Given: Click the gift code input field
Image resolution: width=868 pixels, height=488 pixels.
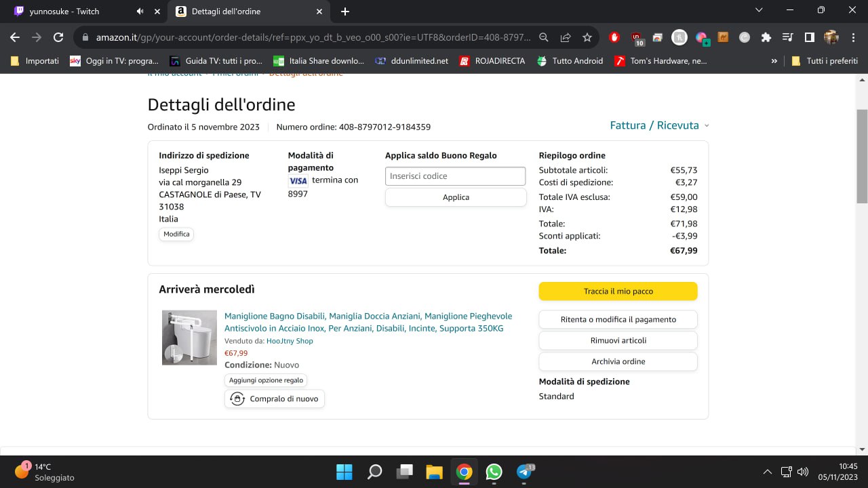Looking at the screenshot, I should pyautogui.click(x=455, y=176).
